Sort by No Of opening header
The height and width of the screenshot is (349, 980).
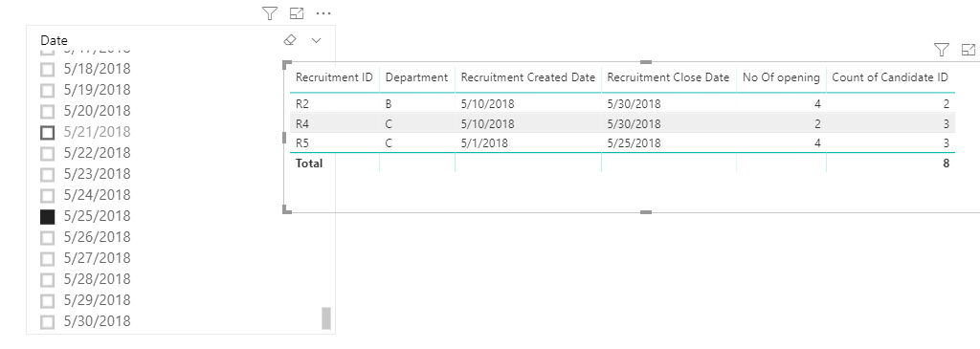[x=781, y=78]
